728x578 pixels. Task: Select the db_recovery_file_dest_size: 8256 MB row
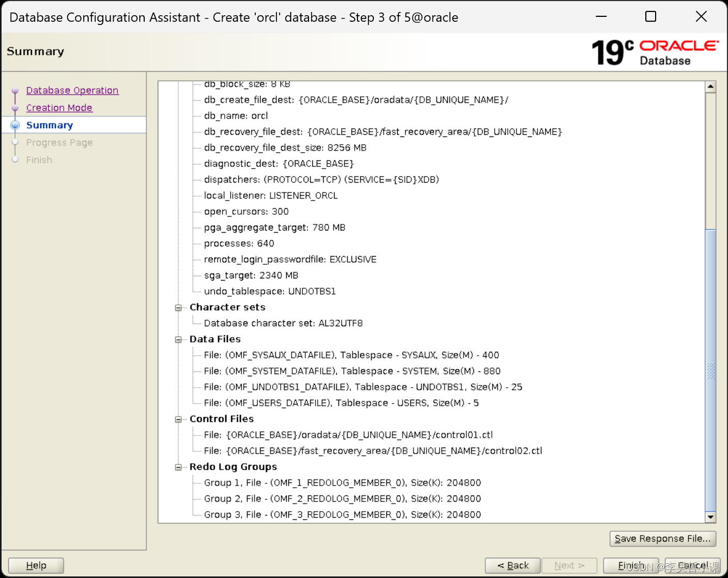pos(285,148)
